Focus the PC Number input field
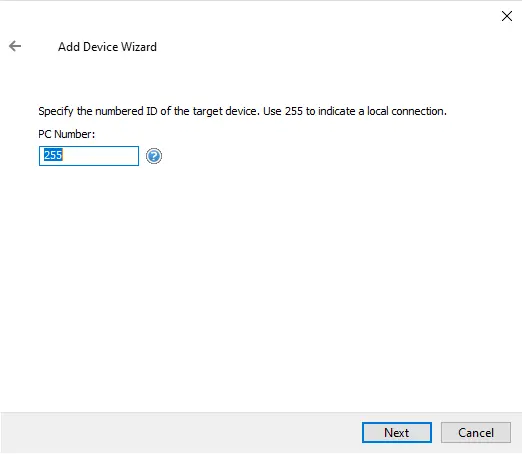Viewport: 522px width, 454px height. coord(89,156)
